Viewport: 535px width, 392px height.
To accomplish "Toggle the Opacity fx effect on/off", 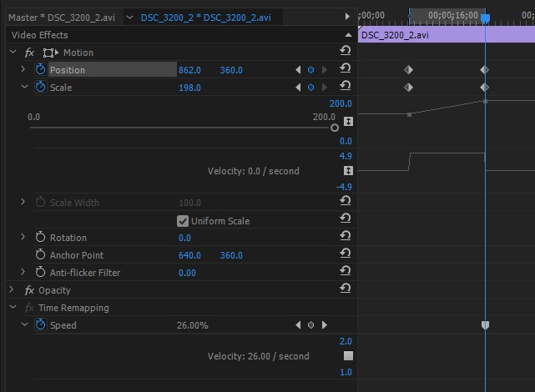I will [x=29, y=290].
